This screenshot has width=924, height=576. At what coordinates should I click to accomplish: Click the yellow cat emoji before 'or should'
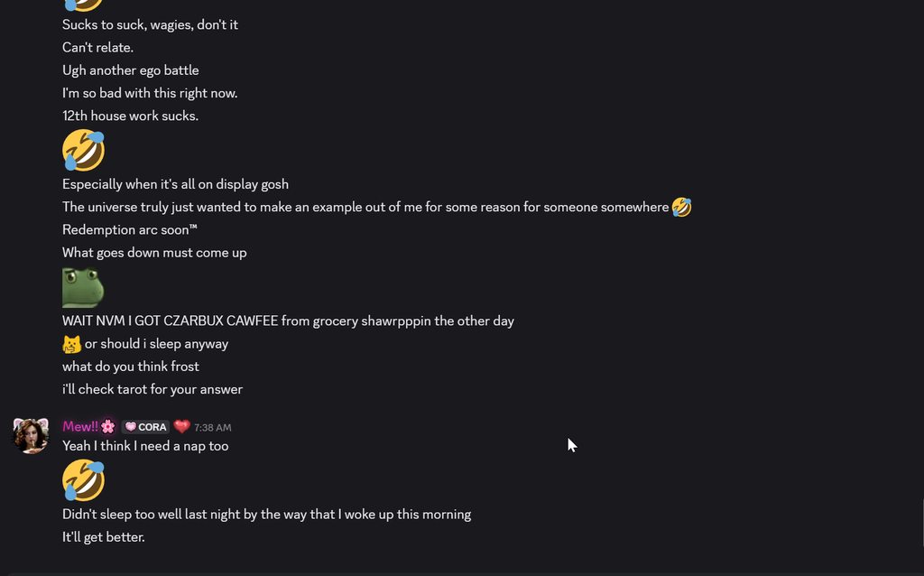point(72,344)
